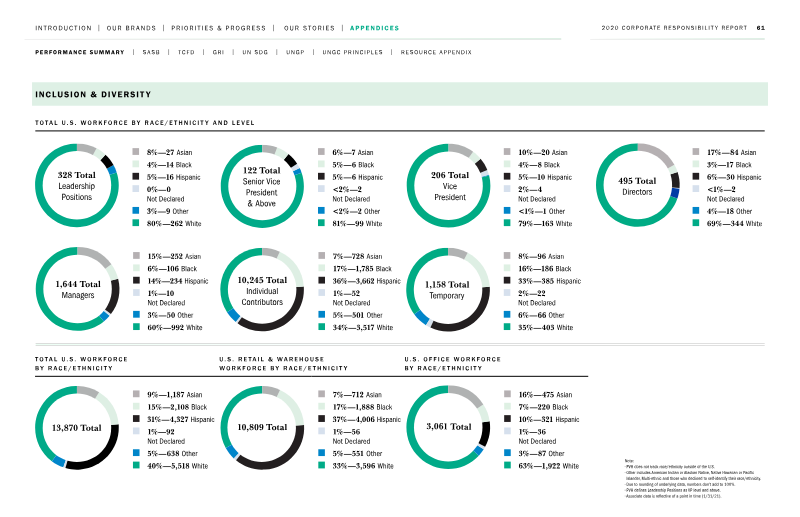
Task: Click the 13,870 Total workforce donut chart
Action: click(77, 428)
